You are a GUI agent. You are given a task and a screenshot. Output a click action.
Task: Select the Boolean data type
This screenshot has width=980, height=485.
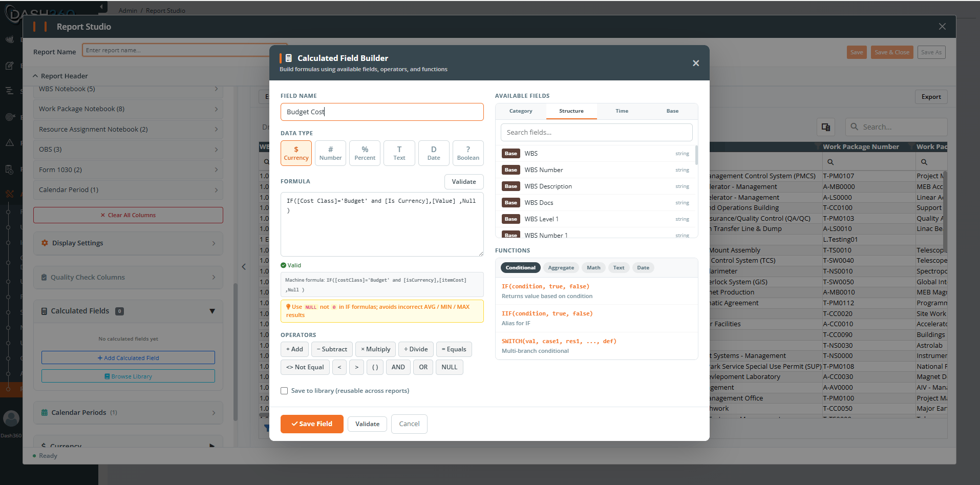click(468, 153)
